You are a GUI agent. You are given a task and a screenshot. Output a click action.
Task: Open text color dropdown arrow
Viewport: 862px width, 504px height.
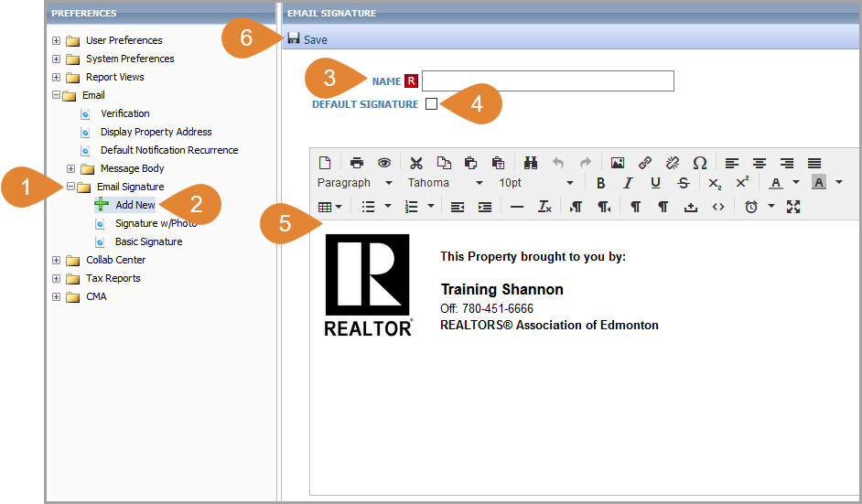795,182
